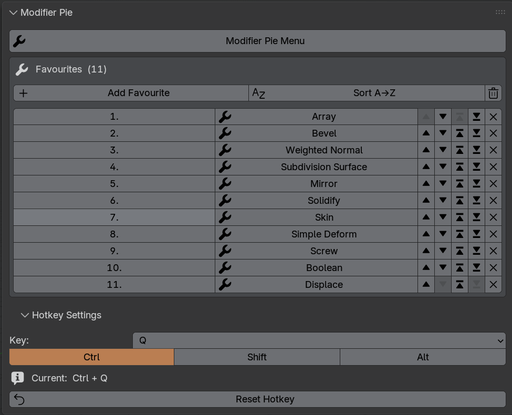Remove Boolean from favourites
The width and height of the screenshot is (512, 415).
493,268
